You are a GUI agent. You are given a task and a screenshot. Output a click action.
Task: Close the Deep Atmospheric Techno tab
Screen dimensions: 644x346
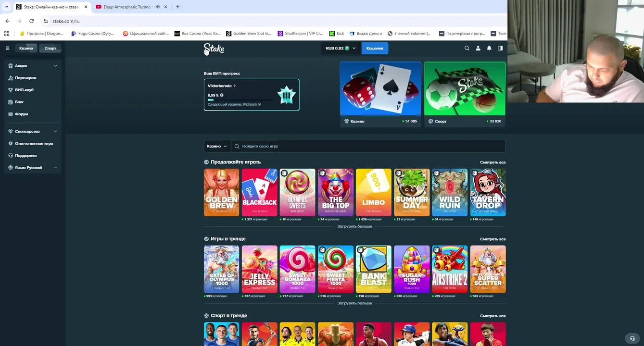pyautogui.click(x=166, y=7)
